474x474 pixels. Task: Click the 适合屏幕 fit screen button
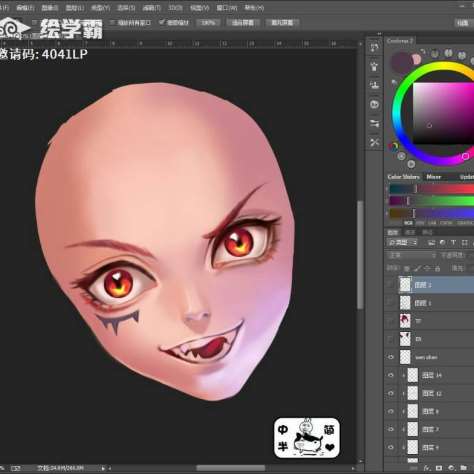point(243,22)
